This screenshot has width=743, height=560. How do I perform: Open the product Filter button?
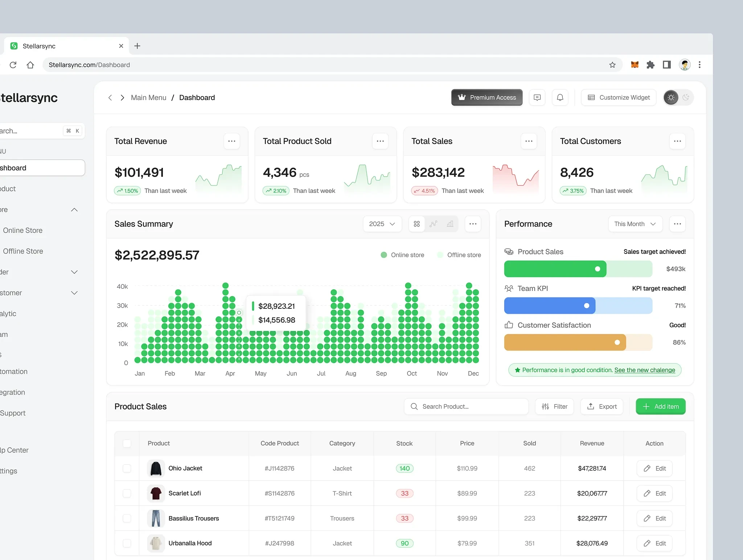tap(554, 407)
